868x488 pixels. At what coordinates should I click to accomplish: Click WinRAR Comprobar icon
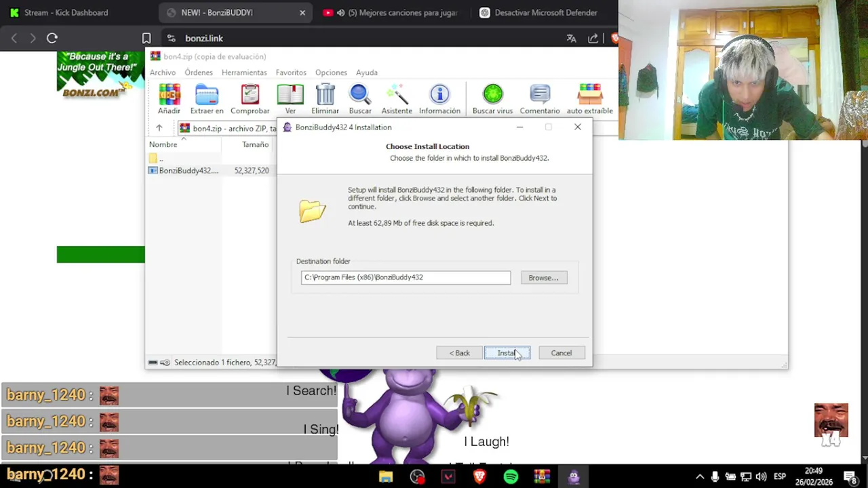[250, 99]
